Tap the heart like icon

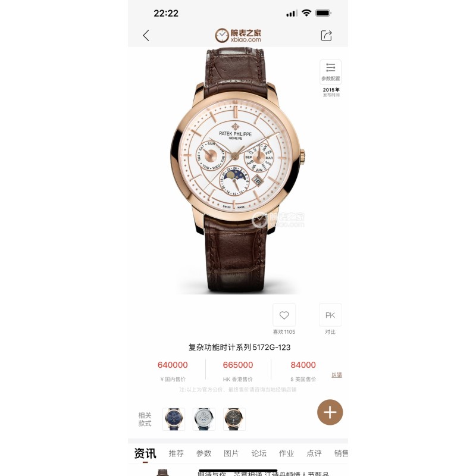pyautogui.click(x=284, y=315)
